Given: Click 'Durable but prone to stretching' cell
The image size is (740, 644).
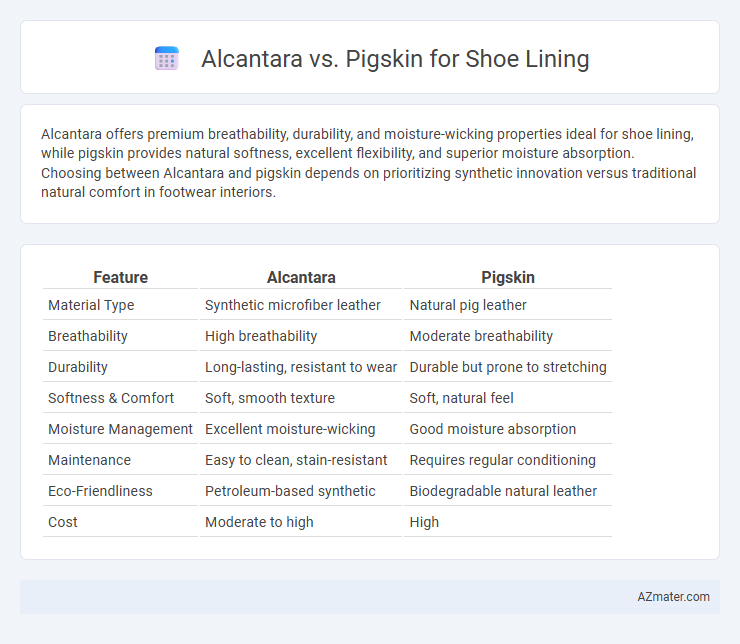Looking at the screenshot, I should tap(508, 367).
